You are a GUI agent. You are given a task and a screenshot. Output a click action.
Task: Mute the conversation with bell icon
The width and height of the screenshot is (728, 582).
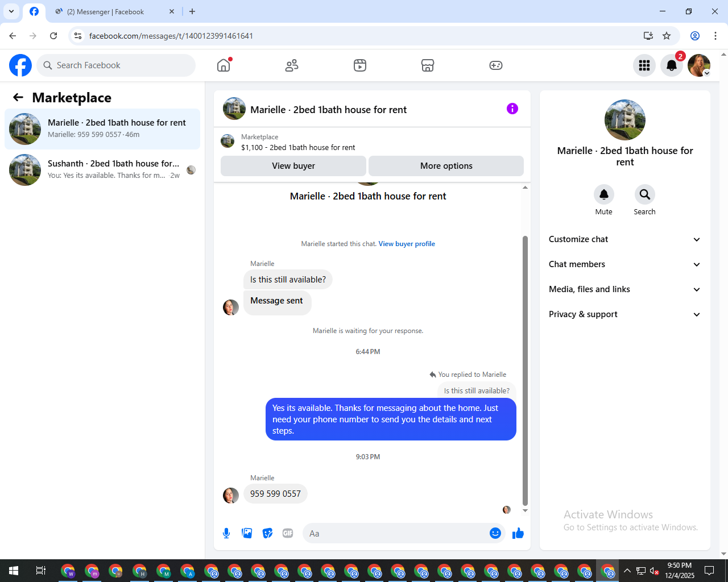[604, 194]
